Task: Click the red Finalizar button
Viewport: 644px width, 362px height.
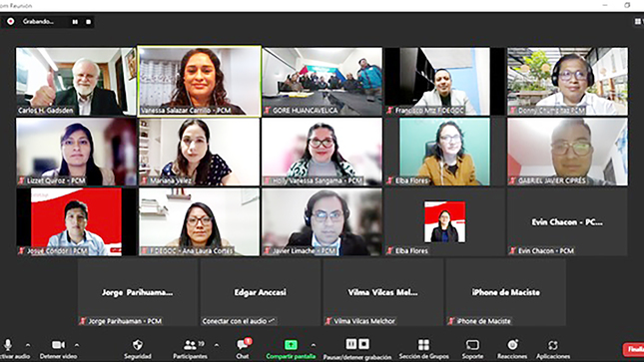Action: click(634, 349)
